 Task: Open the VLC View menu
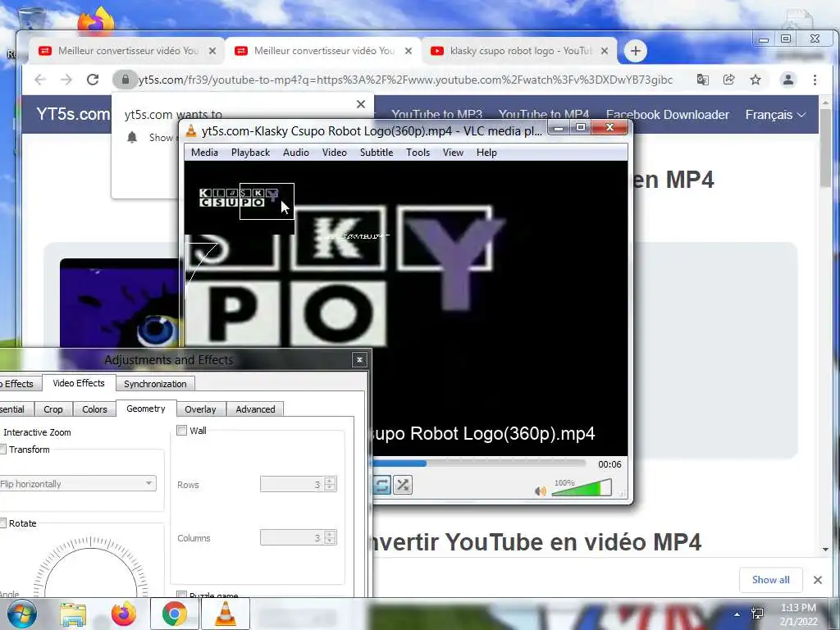[453, 153]
